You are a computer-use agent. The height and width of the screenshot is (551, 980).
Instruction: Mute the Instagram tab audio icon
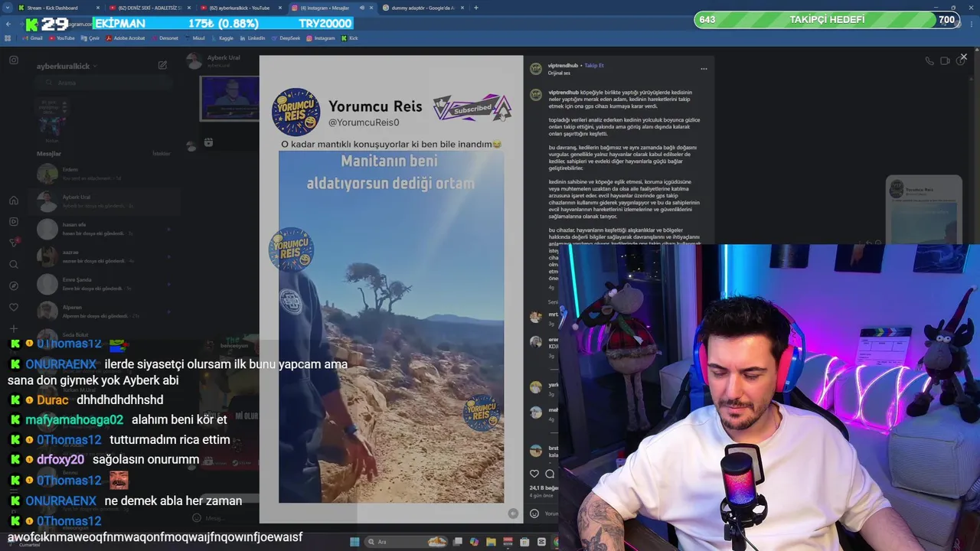tap(362, 8)
